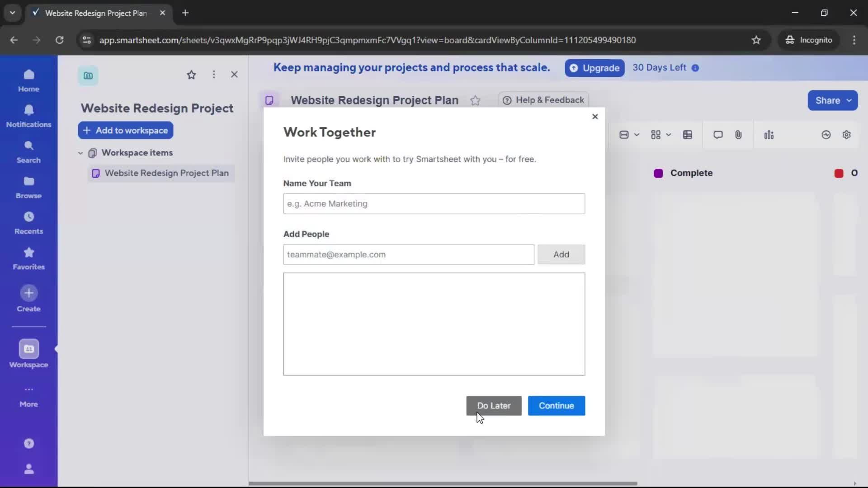The image size is (868, 488).
Task: View Recents in the sidebar
Action: 28,222
